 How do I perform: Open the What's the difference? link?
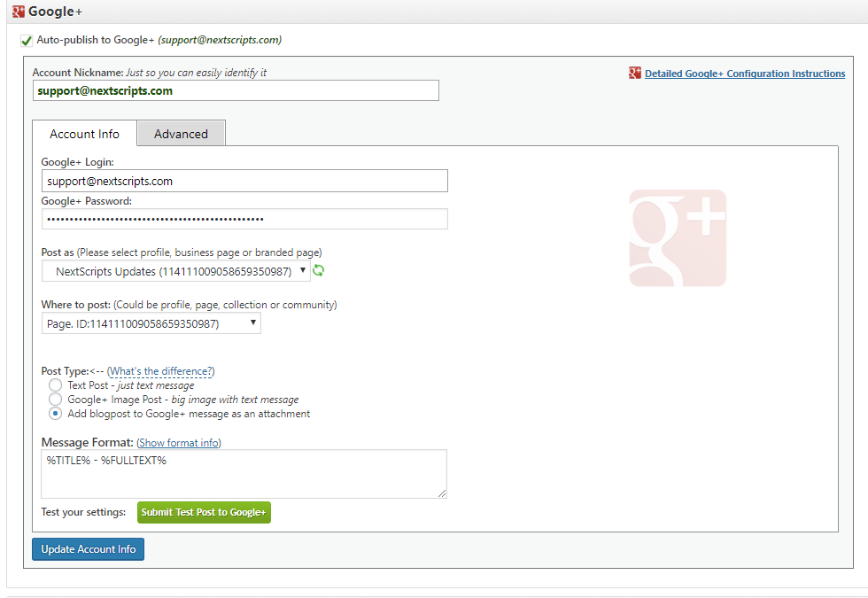coord(160,371)
